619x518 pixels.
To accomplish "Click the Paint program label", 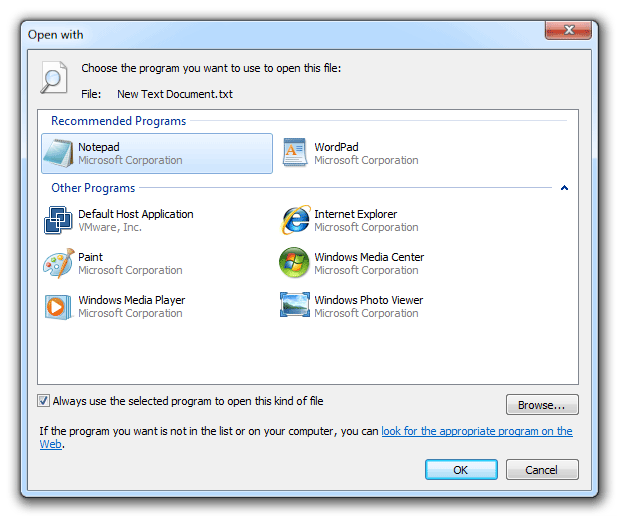I will [x=90, y=257].
